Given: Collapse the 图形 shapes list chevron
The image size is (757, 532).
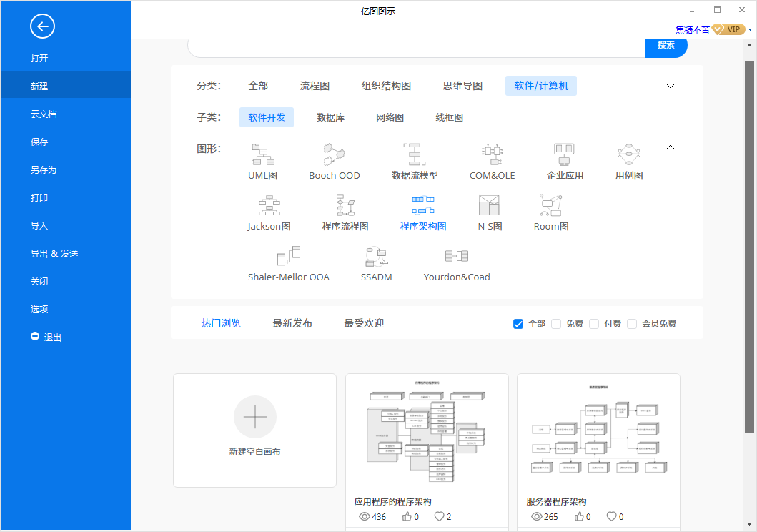Looking at the screenshot, I should coord(670,147).
